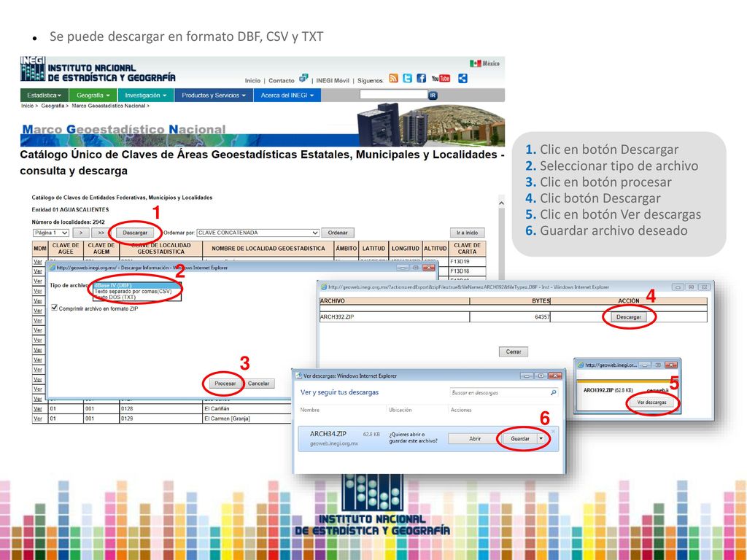The height and width of the screenshot is (560, 747).
Task: Click the next page > button
Action: click(x=81, y=233)
